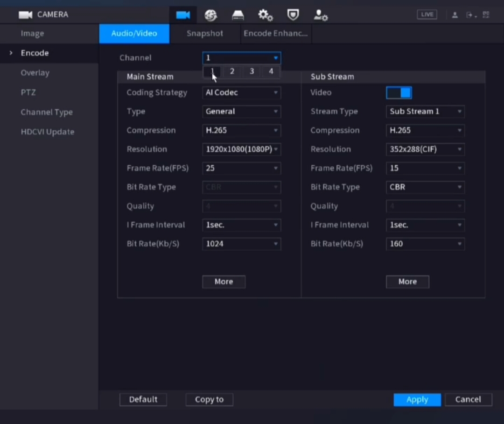
Task: Open the Camera section icon
Action: [x=183, y=15]
